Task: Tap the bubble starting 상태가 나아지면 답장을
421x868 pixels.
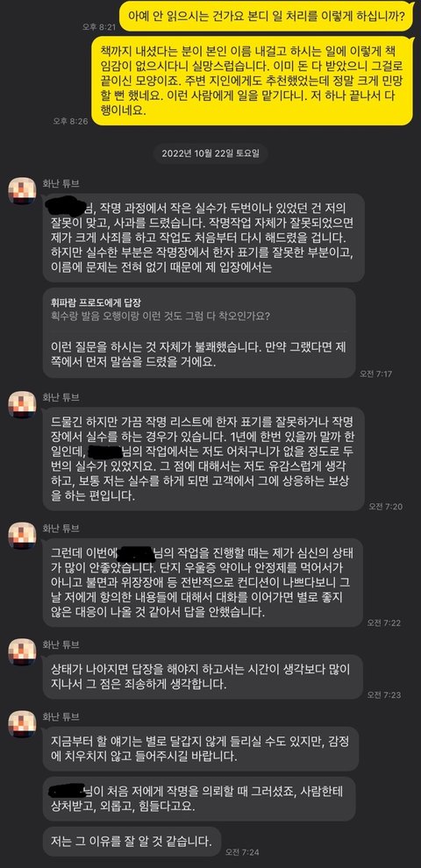Action: pyautogui.click(x=203, y=677)
